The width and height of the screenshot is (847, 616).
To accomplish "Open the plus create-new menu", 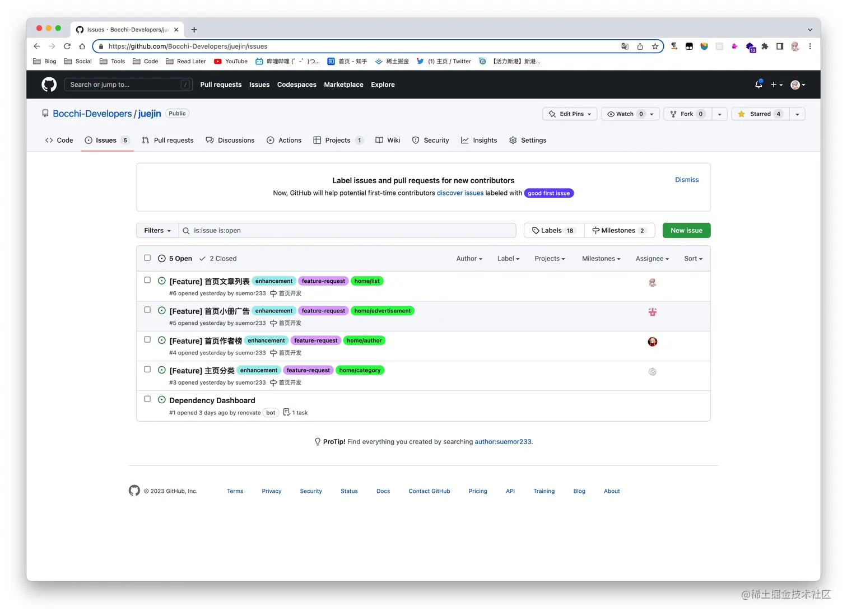I will tap(776, 85).
